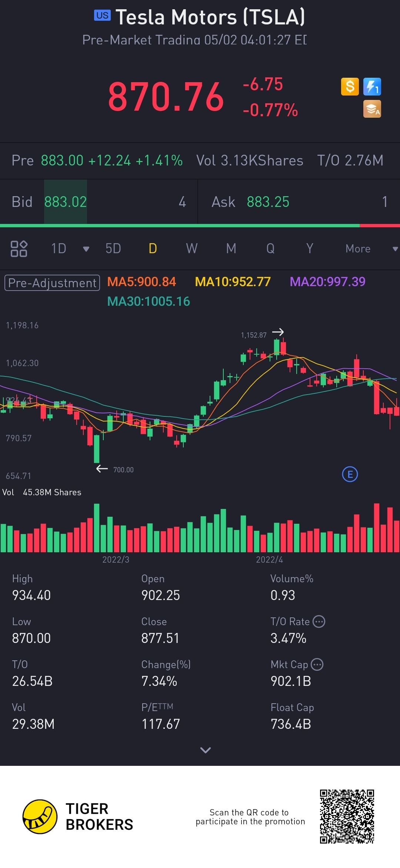Image resolution: width=400 pixels, height=868 pixels.
Task: Tap the blue lightning bolt icon
Action: [x=372, y=87]
